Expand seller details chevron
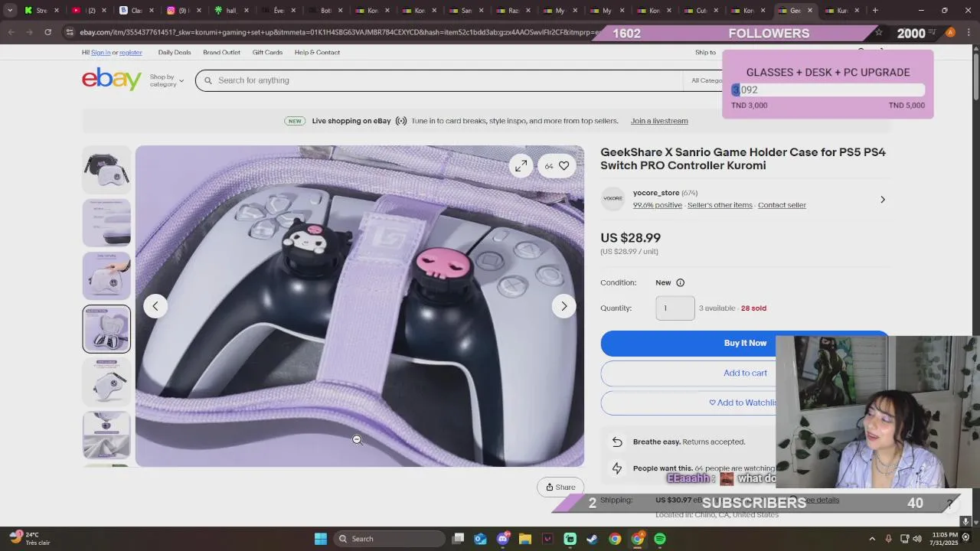Viewport: 980px width, 551px height. point(882,200)
